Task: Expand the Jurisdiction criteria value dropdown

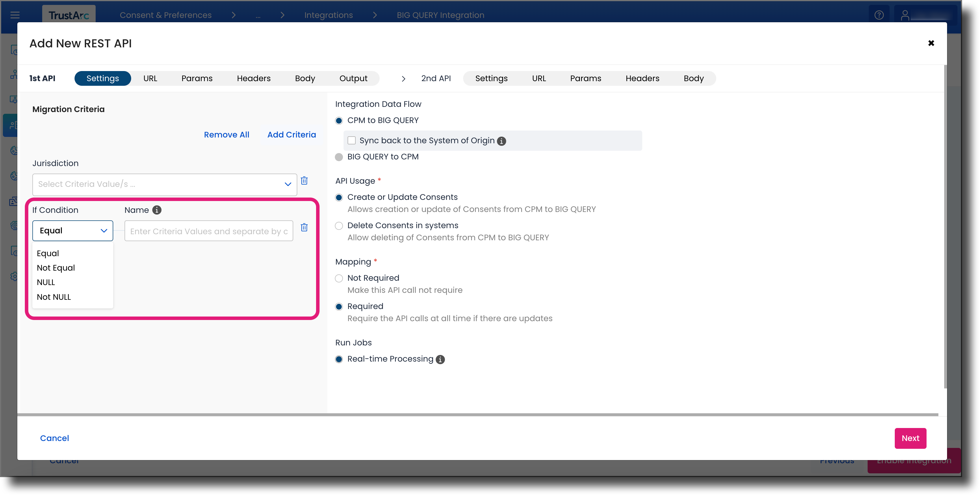Action: 165,184
